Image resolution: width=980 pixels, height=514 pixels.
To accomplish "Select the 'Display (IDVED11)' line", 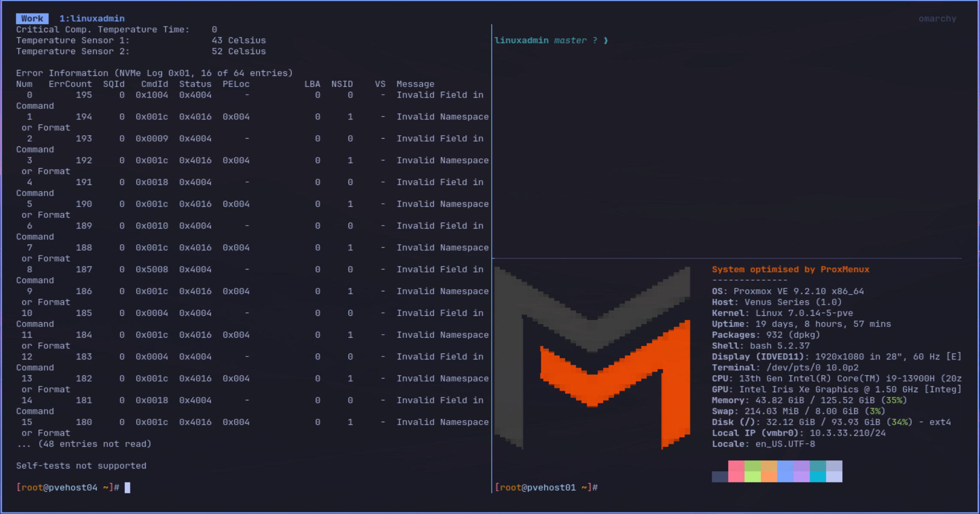I will pyautogui.click(x=837, y=357).
